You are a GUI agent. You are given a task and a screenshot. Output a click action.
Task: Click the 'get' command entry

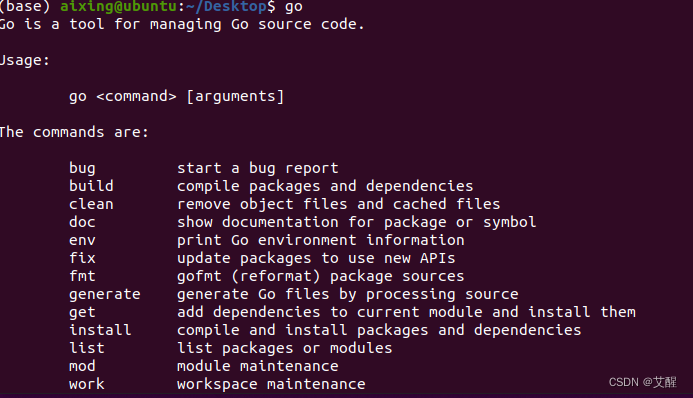coord(82,312)
